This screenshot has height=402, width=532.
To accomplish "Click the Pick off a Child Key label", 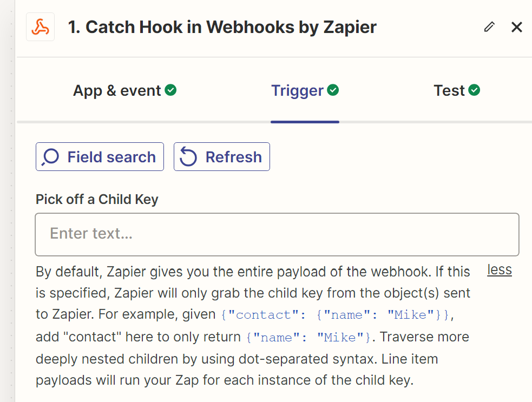I will click(97, 200).
